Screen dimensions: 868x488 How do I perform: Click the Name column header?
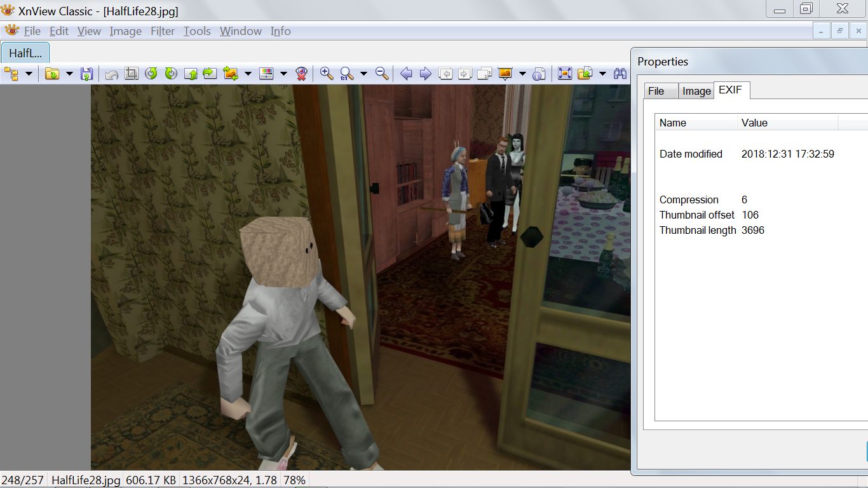coord(696,123)
